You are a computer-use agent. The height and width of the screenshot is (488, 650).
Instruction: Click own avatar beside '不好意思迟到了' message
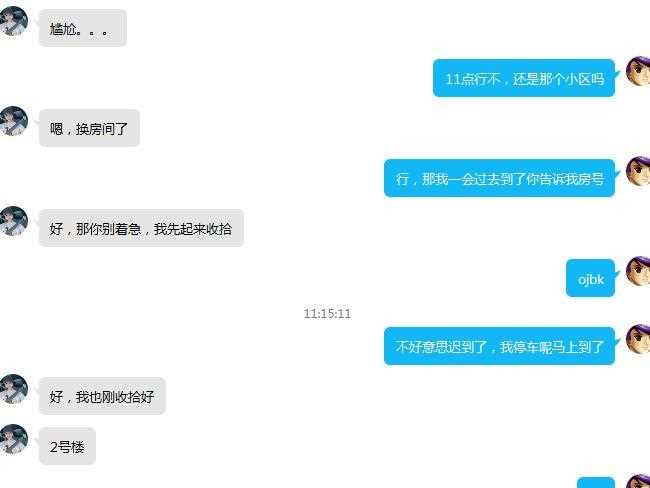[638, 339]
